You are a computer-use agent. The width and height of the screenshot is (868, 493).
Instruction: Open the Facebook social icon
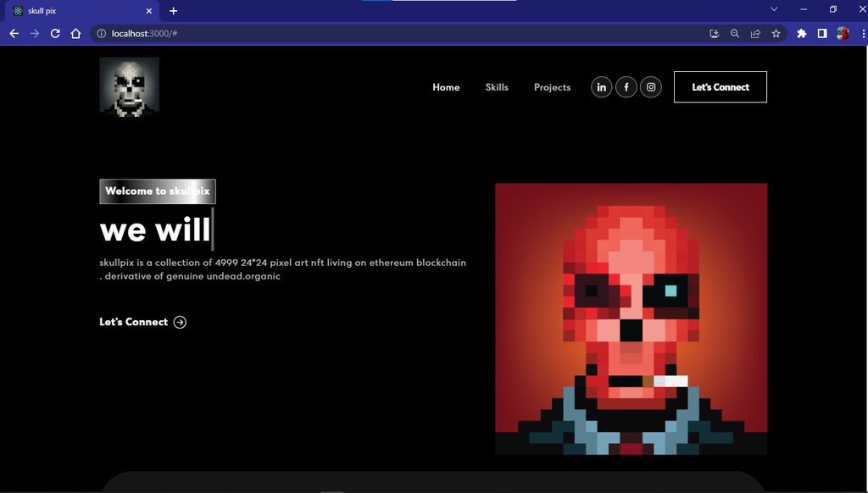tap(626, 87)
